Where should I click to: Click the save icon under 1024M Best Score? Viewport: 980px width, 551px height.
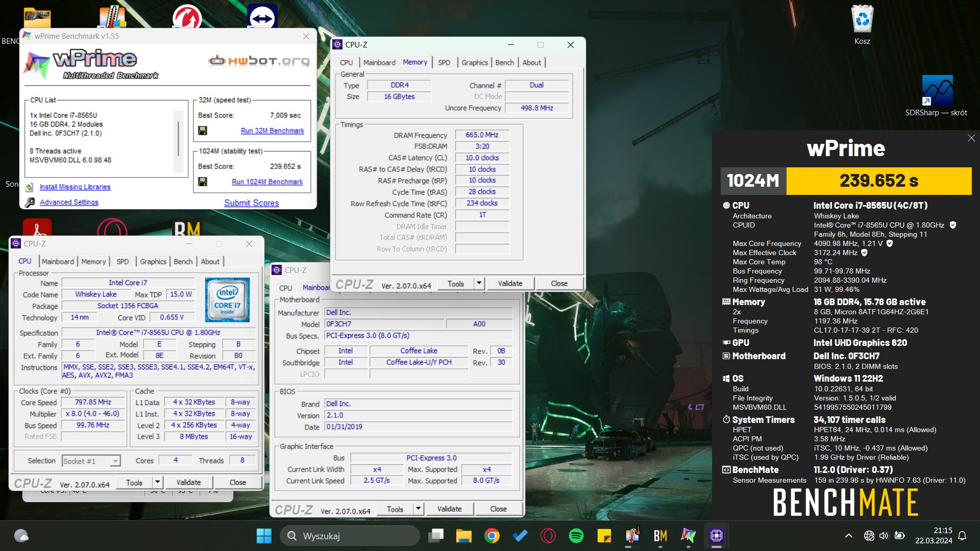click(203, 182)
